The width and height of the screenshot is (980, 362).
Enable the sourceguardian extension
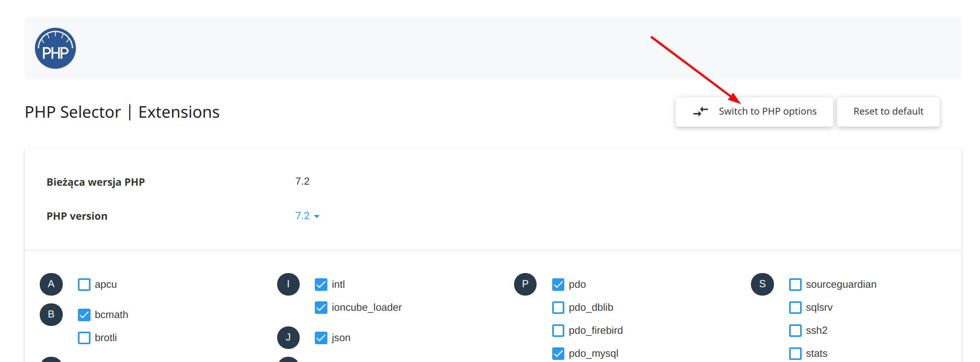coord(795,285)
